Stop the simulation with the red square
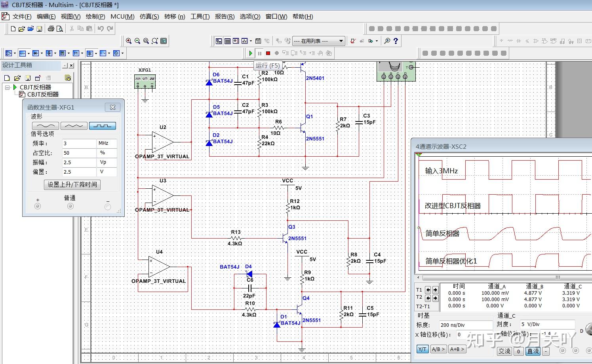Viewport: 592px width, 364px height. [x=268, y=53]
